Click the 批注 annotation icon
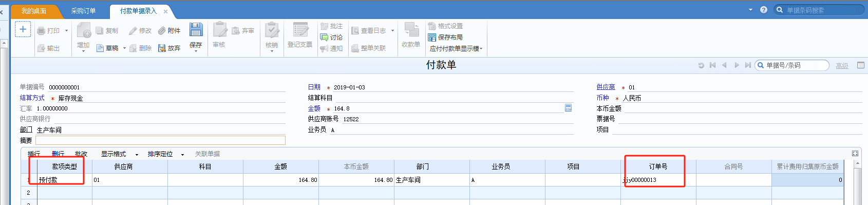The height and width of the screenshot is (205, 868). click(x=324, y=26)
